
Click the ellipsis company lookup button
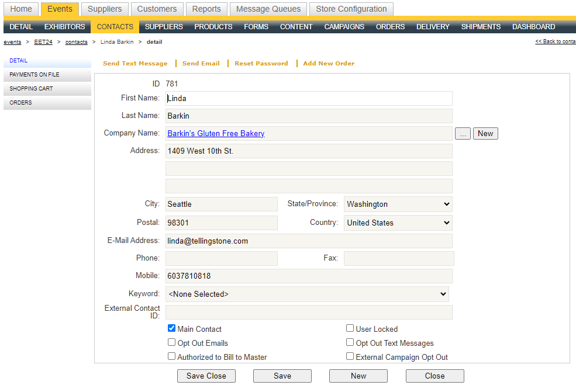pyautogui.click(x=463, y=134)
